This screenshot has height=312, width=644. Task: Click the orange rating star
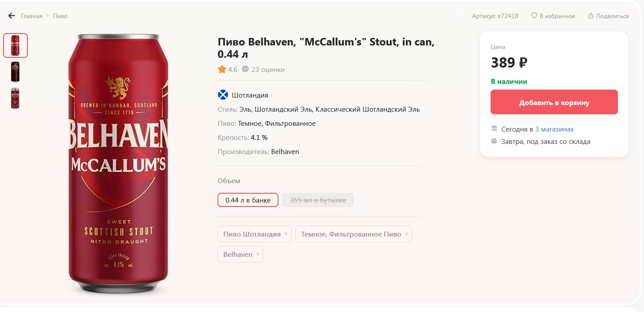(x=222, y=69)
